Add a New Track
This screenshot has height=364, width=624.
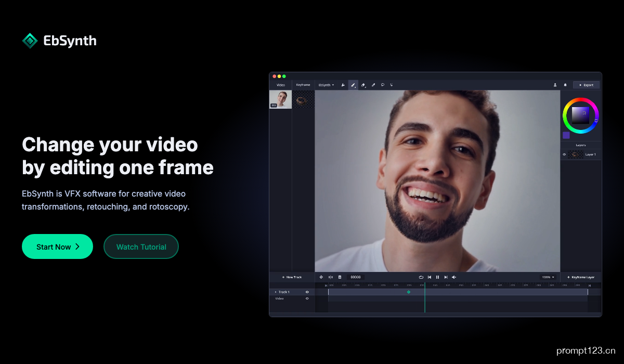(292, 277)
